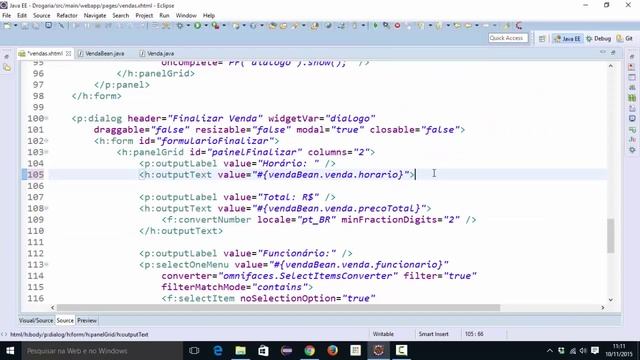
Task: Select the Source view tab
Action: point(65,320)
